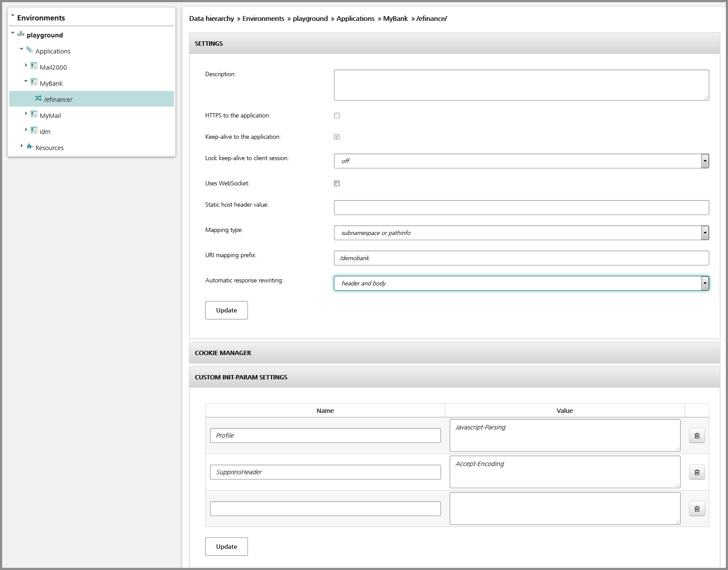Open Automatic response rewriting dropdown
This screenshot has height=570, width=728.
click(521, 283)
